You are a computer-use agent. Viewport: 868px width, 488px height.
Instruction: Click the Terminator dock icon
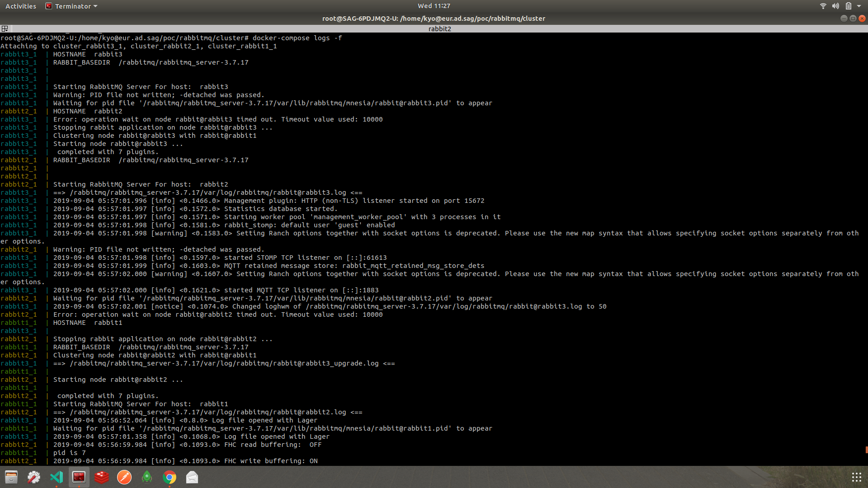pyautogui.click(x=79, y=477)
